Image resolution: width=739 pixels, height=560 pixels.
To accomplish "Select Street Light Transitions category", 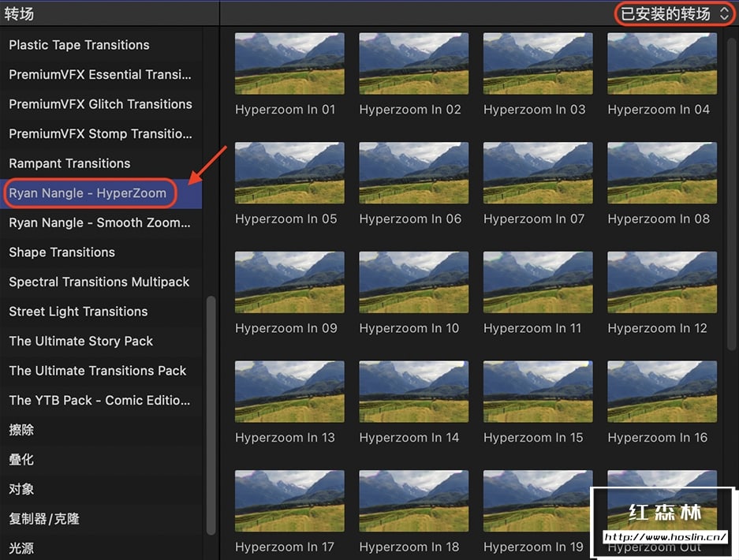I will (101, 312).
